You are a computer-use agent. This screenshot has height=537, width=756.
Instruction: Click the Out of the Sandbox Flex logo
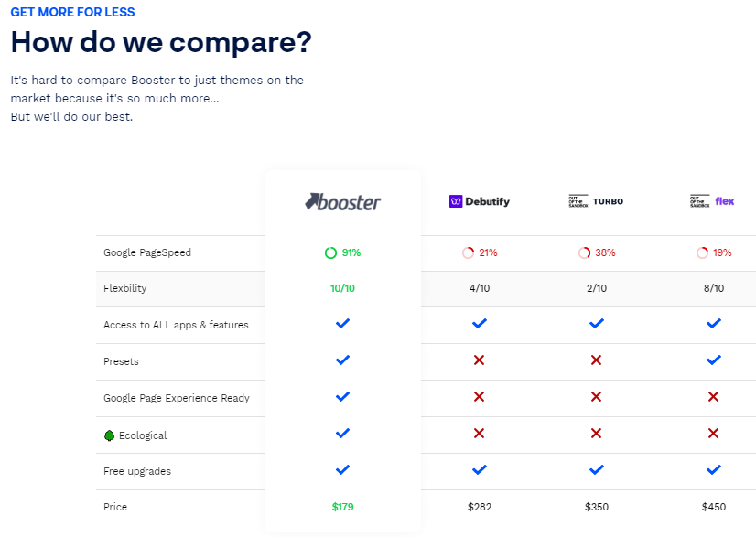(713, 201)
